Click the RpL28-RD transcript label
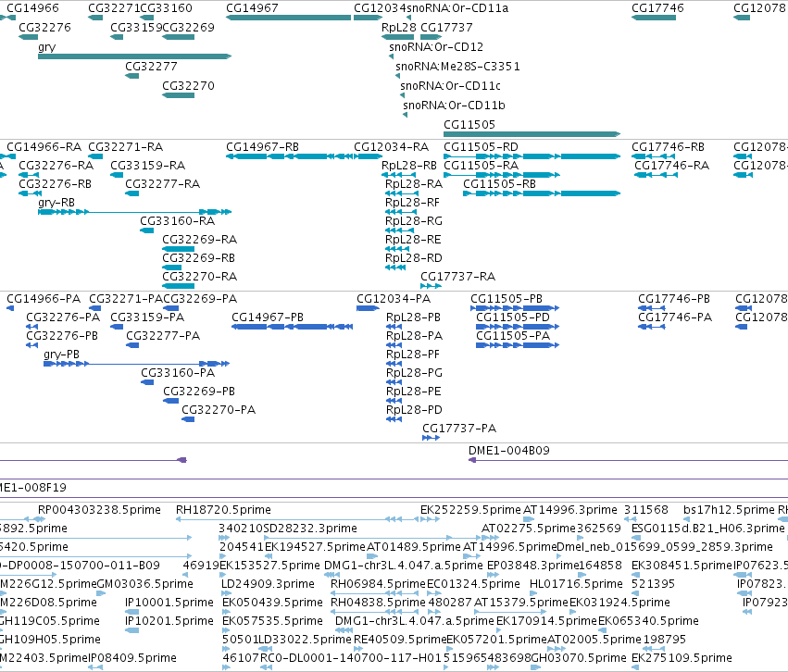The image size is (788, 672). pos(414,258)
